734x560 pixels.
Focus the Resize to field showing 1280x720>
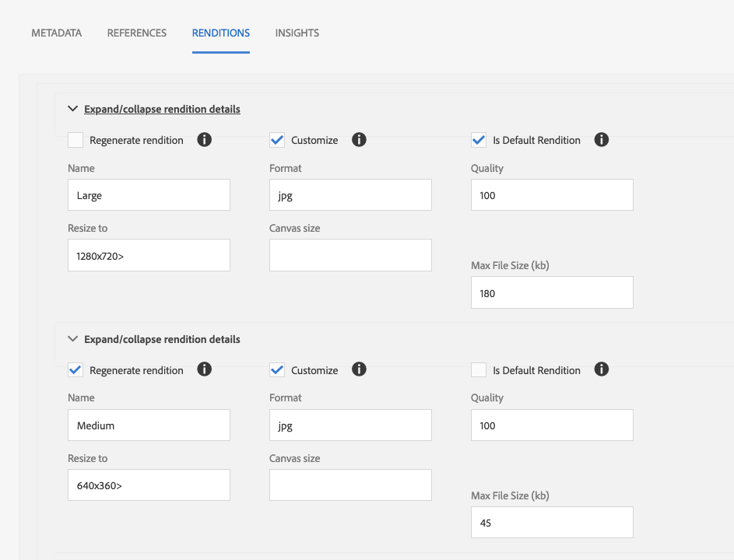point(149,255)
